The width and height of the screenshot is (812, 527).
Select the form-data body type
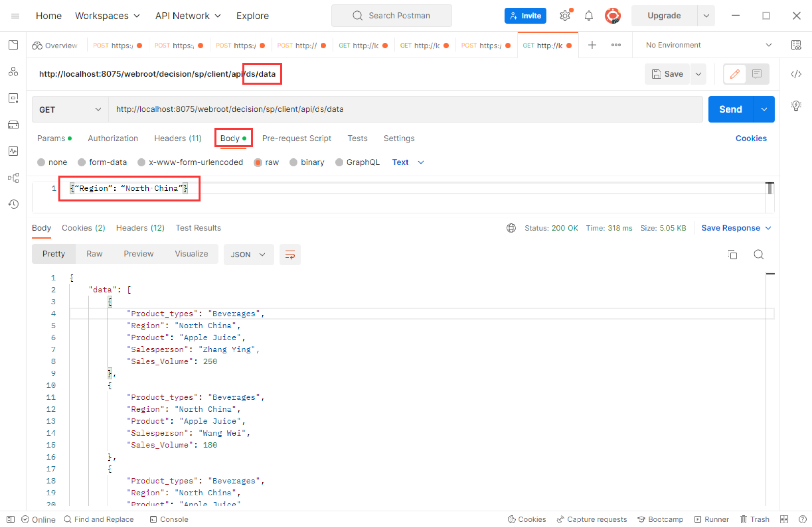(103, 162)
